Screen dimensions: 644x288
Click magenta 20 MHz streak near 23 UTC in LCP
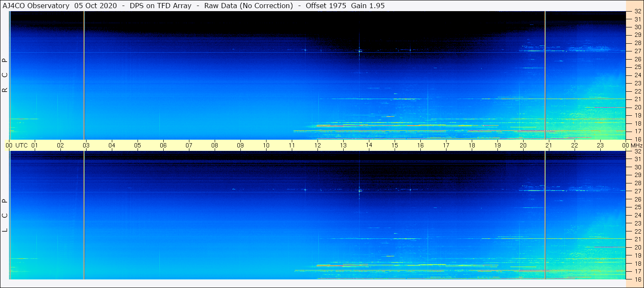610,247
